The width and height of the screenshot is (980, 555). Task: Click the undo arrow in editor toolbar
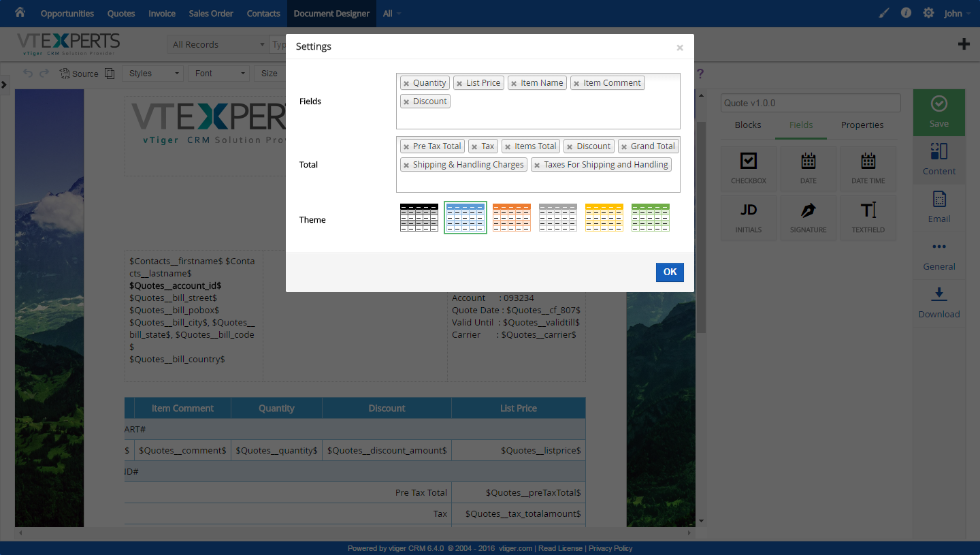point(28,73)
